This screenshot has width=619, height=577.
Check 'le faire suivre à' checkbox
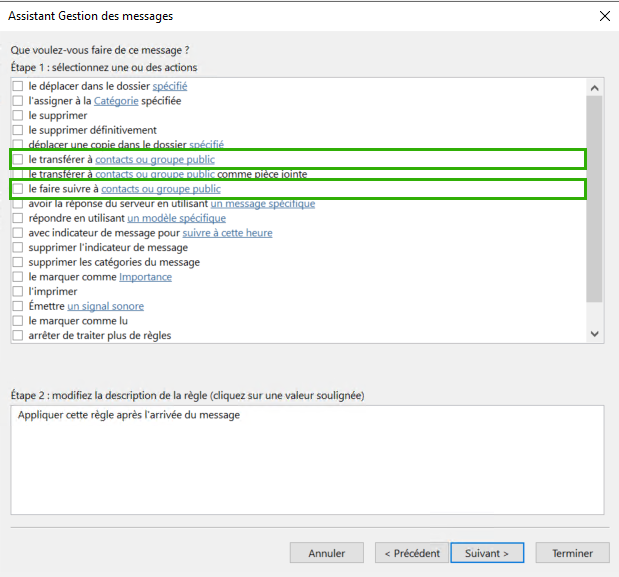coord(18,189)
